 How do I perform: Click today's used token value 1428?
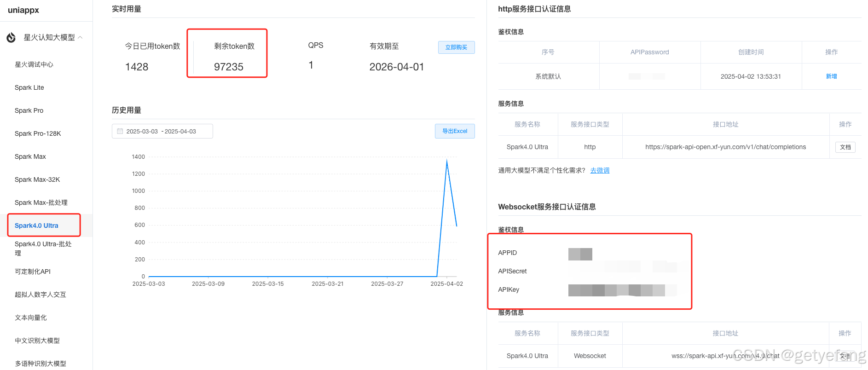137,67
